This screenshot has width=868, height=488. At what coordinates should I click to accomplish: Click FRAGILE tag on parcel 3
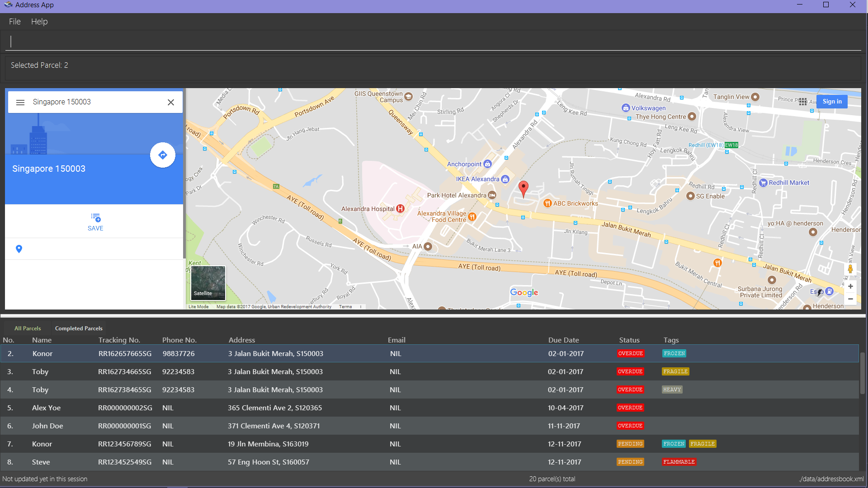pos(675,372)
